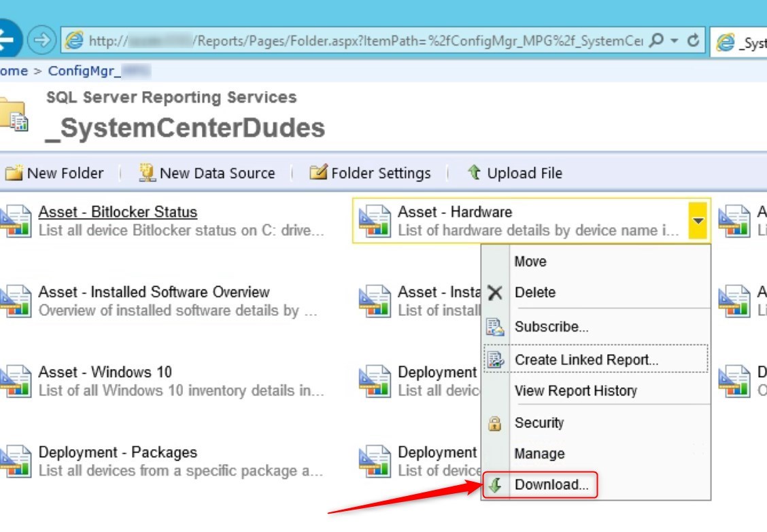
Task: Click the New Data Source toolbar button
Action: pyautogui.click(x=207, y=173)
